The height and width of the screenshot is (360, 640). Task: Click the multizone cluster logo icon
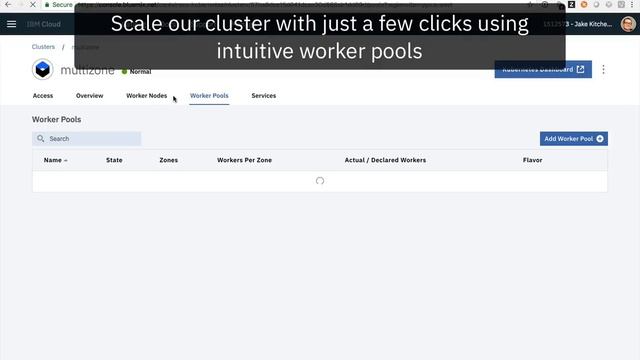pyautogui.click(x=42, y=69)
